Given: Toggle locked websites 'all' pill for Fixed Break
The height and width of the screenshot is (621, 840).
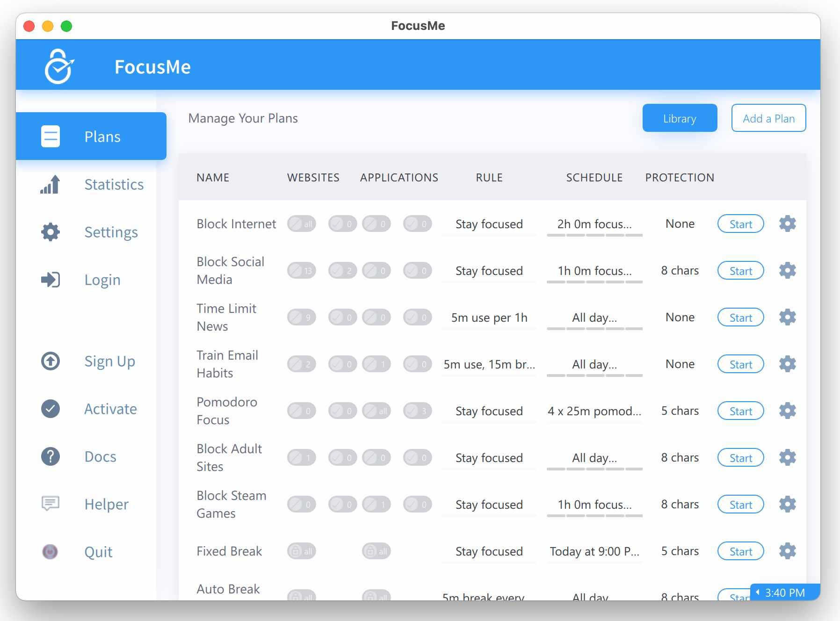Looking at the screenshot, I should click(x=302, y=551).
